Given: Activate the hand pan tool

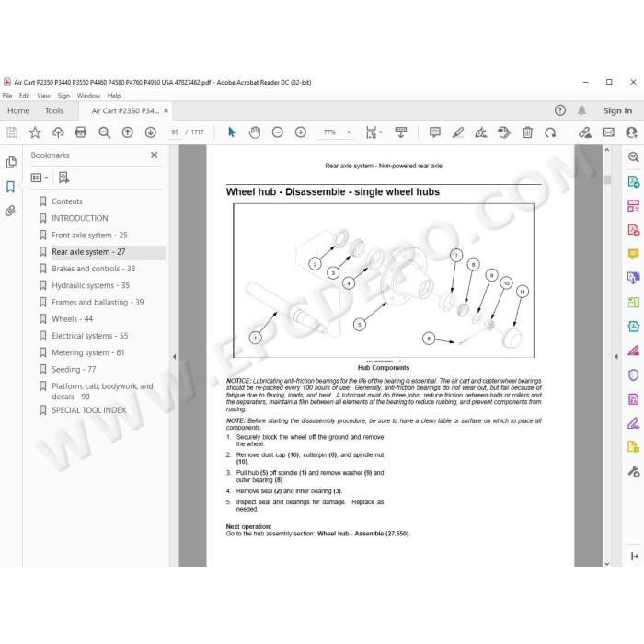Looking at the screenshot, I should coord(255,132).
